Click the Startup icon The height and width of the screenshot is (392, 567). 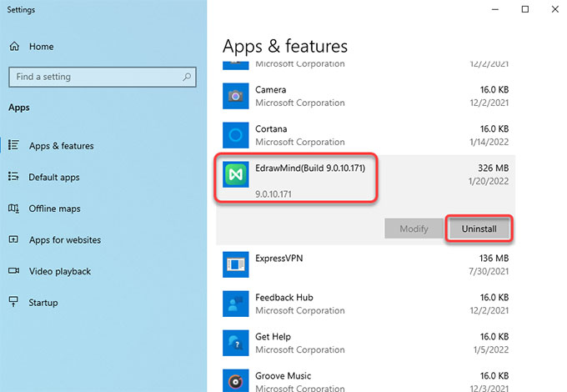13,302
